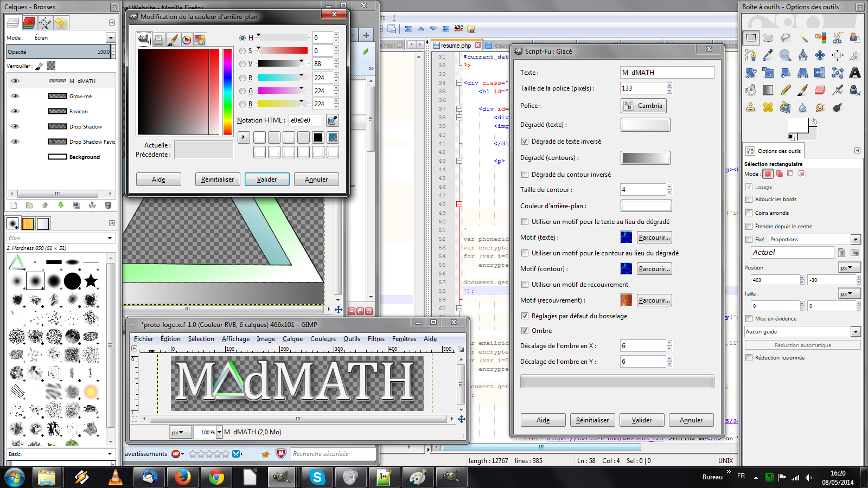Viewport: 868px width, 488px height.
Task: Click Annuler in Script-Fu dialog
Action: point(691,420)
